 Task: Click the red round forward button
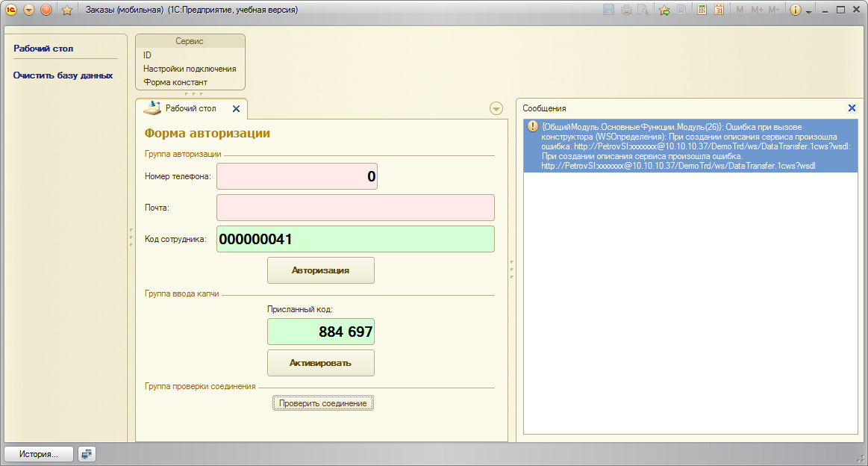point(46,10)
